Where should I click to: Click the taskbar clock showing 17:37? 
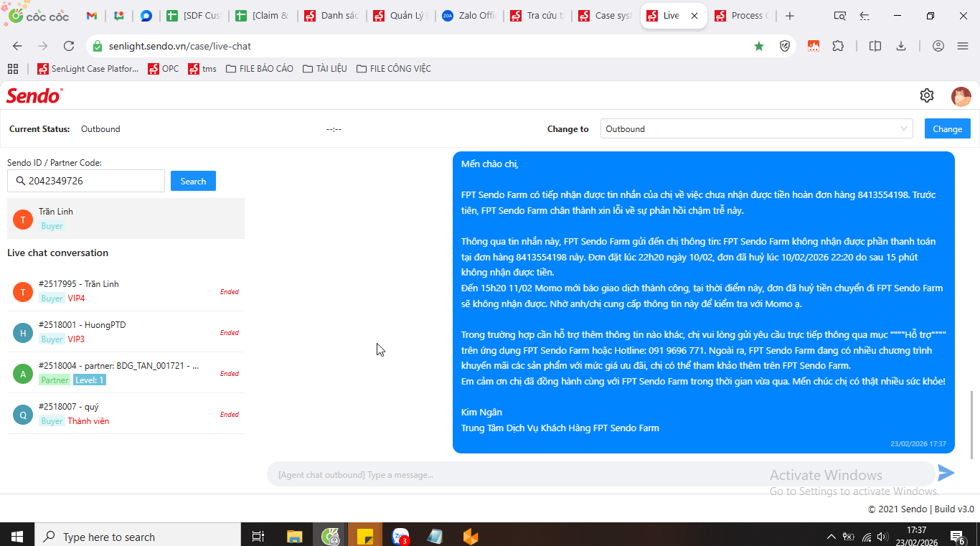click(916, 536)
